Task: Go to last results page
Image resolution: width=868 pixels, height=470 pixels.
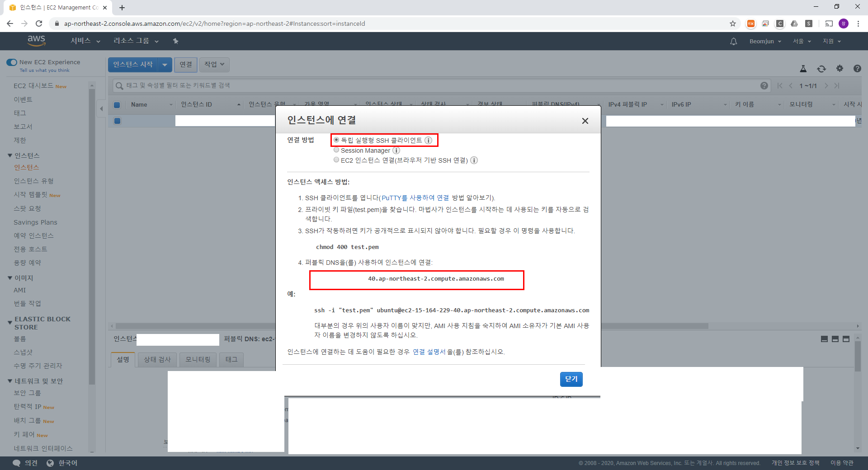Action: pyautogui.click(x=837, y=86)
